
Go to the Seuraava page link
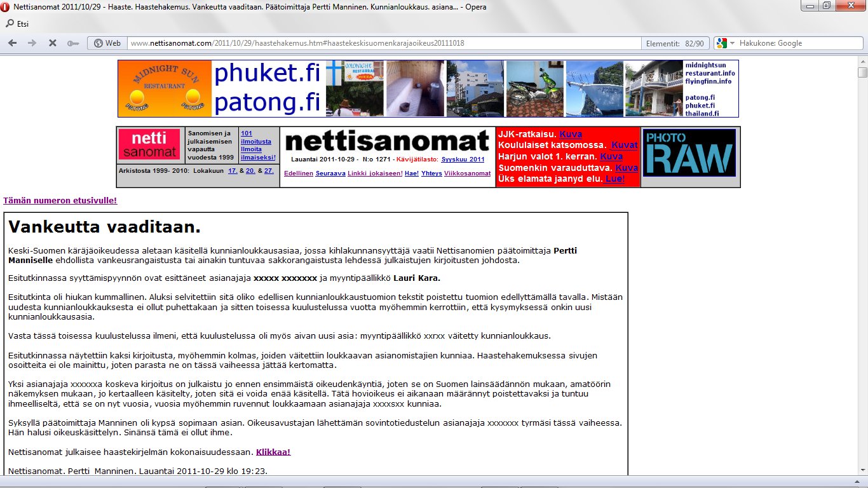(x=330, y=173)
